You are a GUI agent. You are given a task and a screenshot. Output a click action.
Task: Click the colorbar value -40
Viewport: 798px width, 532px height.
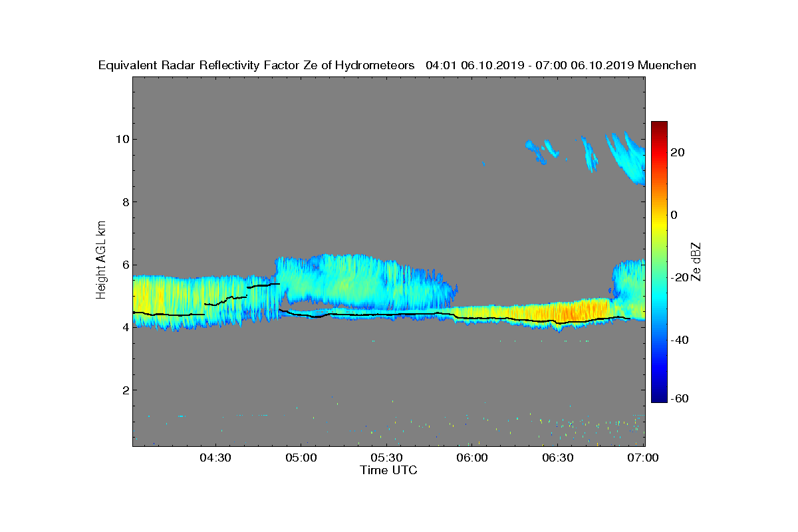point(680,340)
